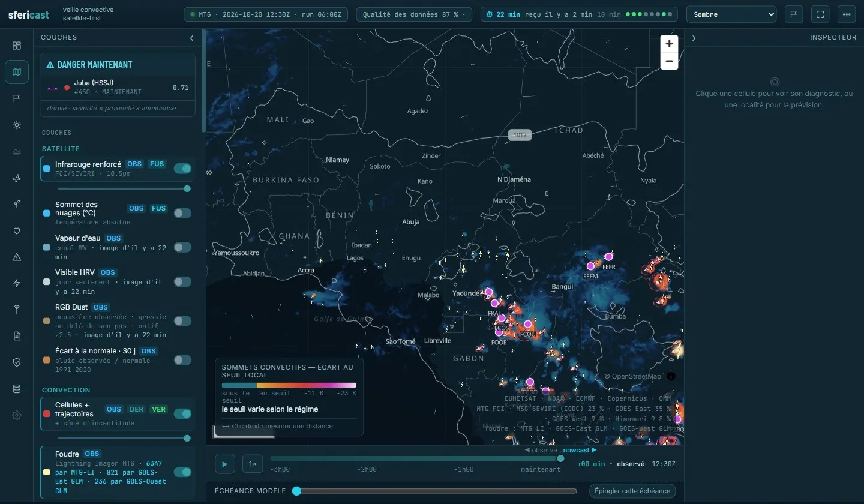This screenshot has width=864, height=504.
Task: Open the dashboard grid icon in sidebar
Action: pyautogui.click(x=17, y=46)
